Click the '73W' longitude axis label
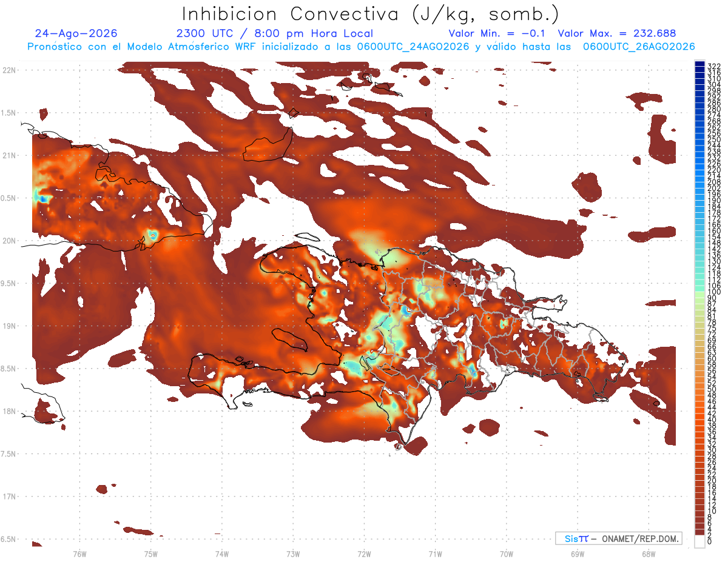This screenshot has width=728, height=562. click(293, 554)
